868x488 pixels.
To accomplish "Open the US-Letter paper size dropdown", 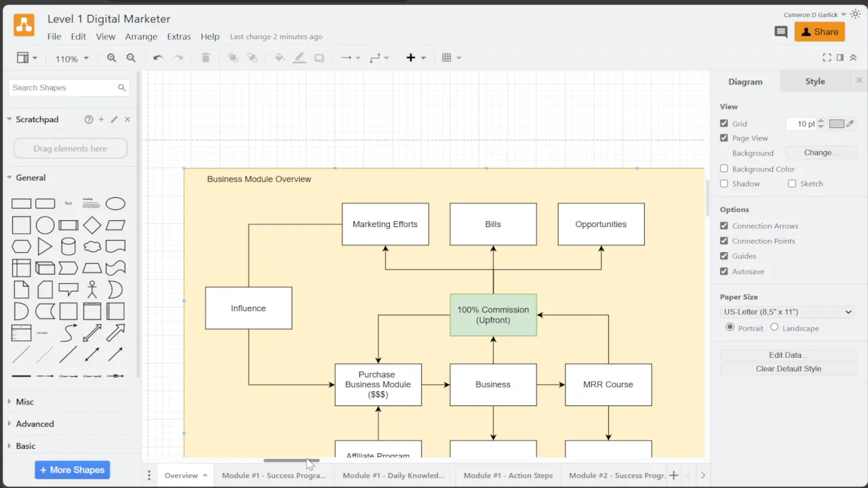I will click(x=787, y=312).
